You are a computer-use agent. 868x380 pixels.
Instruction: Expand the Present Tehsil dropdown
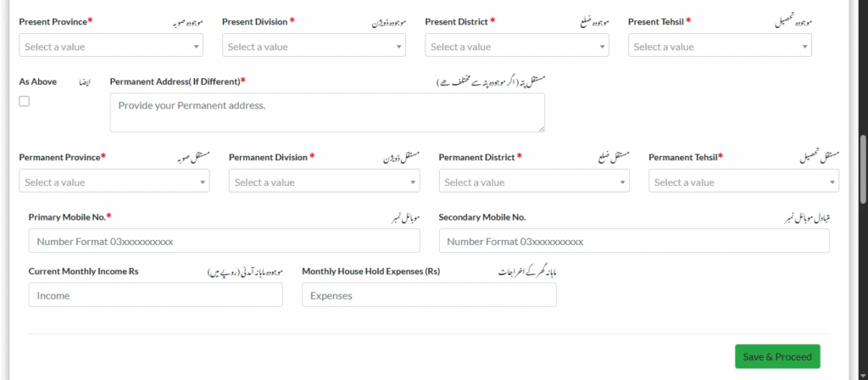click(720, 46)
